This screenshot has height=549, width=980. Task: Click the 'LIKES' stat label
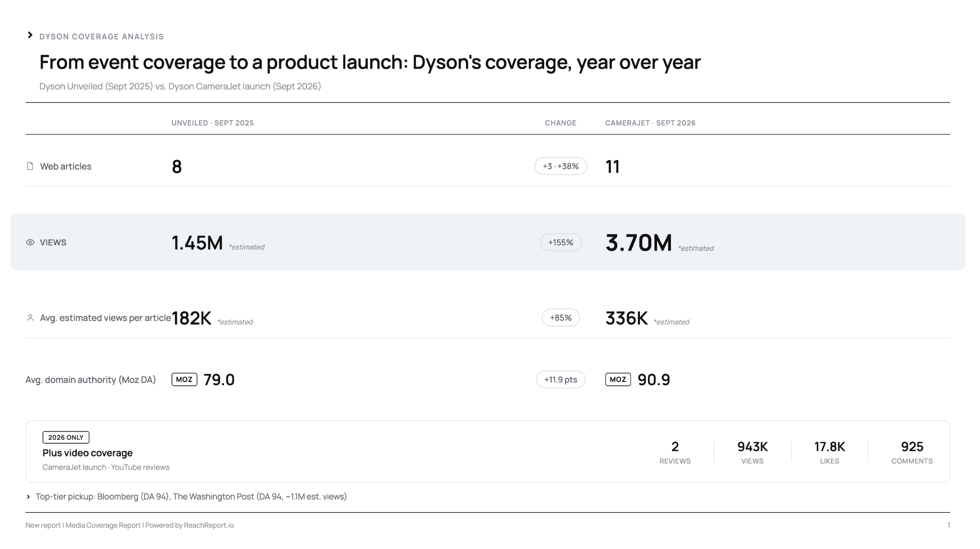pyautogui.click(x=829, y=461)
